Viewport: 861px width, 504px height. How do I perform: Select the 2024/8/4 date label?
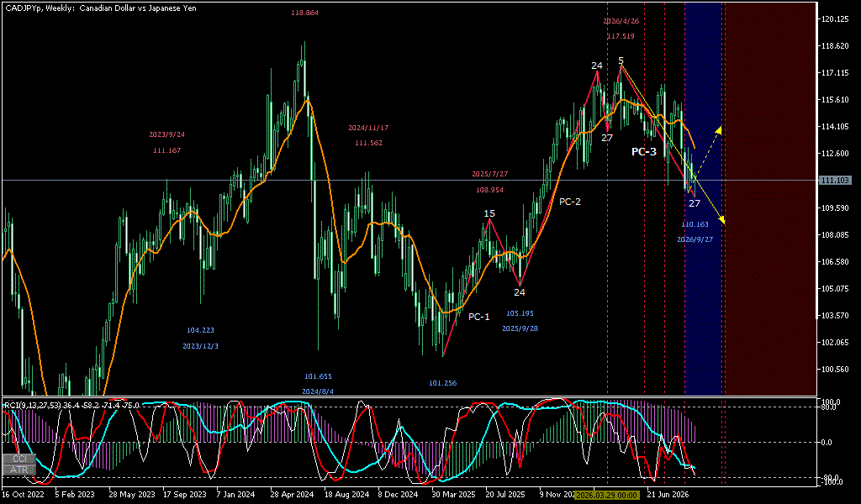[317, 391]
